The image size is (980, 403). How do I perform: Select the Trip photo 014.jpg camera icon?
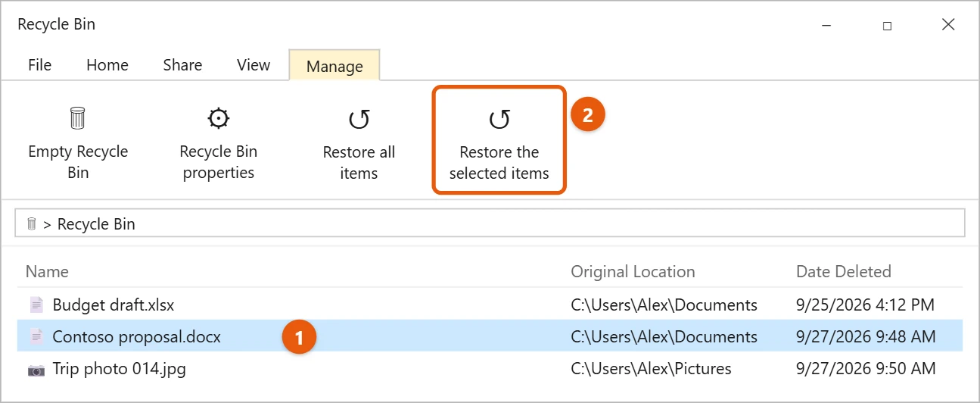(x=36, y=370)
